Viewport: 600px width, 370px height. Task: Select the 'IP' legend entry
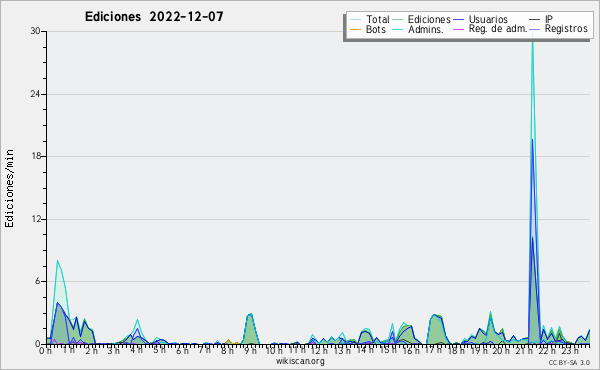tap(549, 19)
